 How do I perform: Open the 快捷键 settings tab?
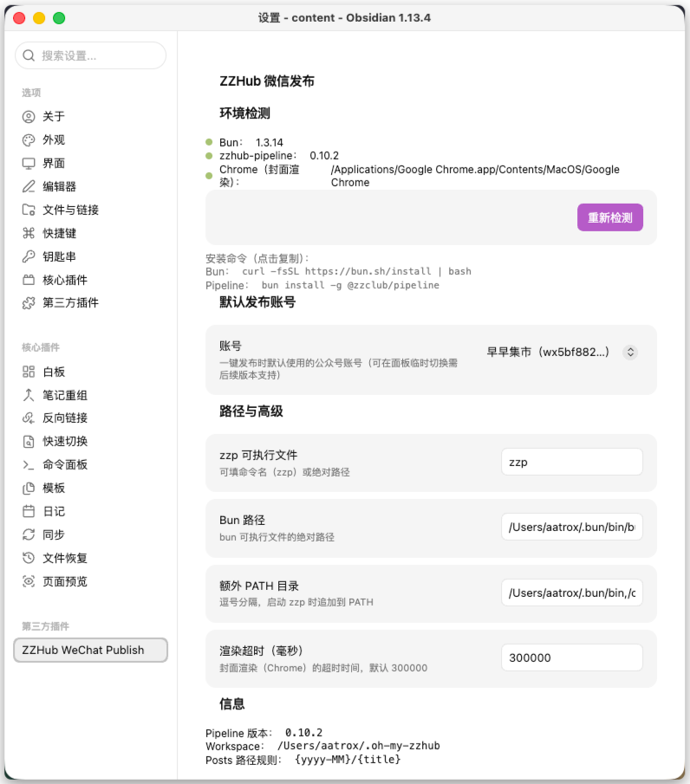(90, 233)
